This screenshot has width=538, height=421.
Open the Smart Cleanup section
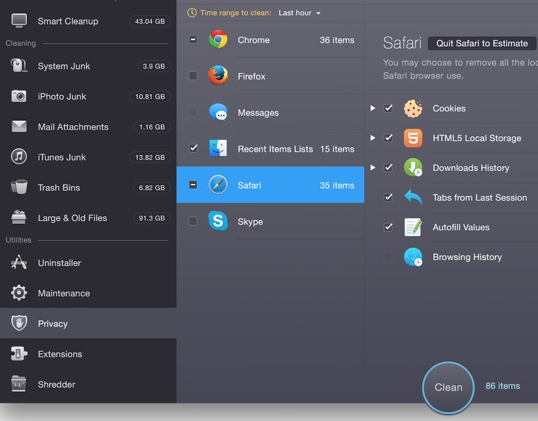point(88,21)
